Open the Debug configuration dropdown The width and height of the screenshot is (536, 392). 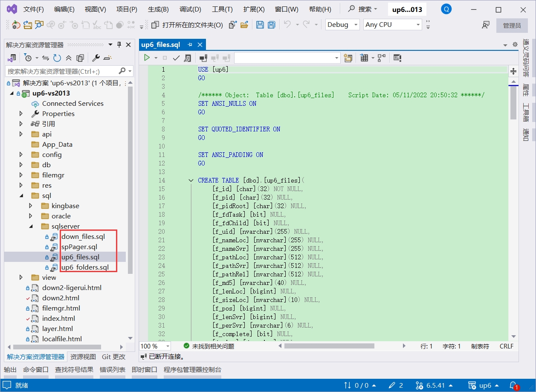[342, 25]
